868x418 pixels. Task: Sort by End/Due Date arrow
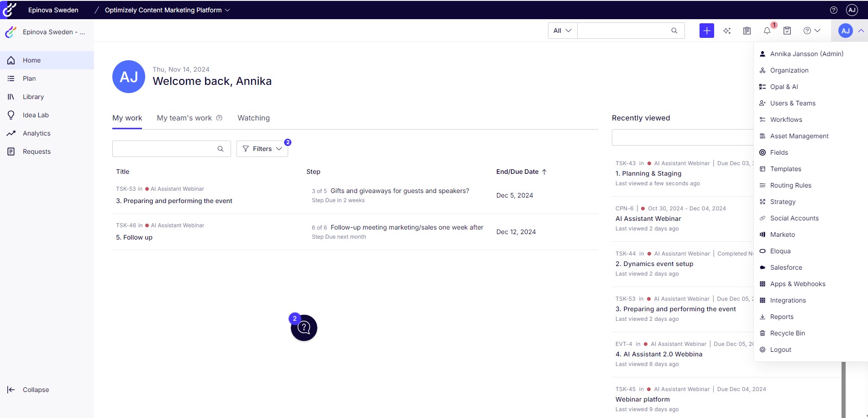coord(544,172)
